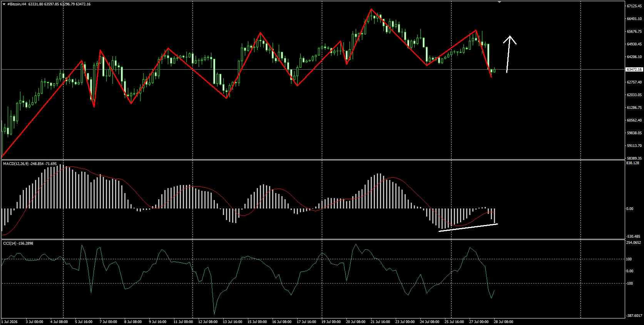Screen dimensions: 644x325
Task: Click the MACD scale maximum 838.128
Action: pos(632,163)
